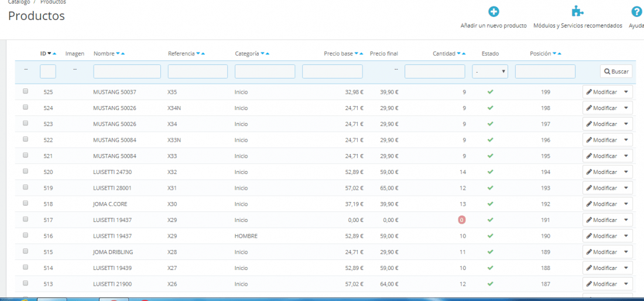The height and width of the screenshot is (301, 644).
Task: Expand actions arrow for product 520
Action: coord(626,172)
